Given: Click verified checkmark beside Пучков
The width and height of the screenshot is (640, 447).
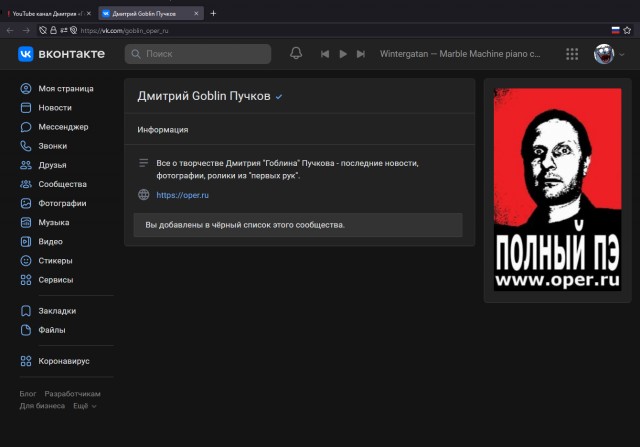Looking at the screenshot, I should (279, 97).
